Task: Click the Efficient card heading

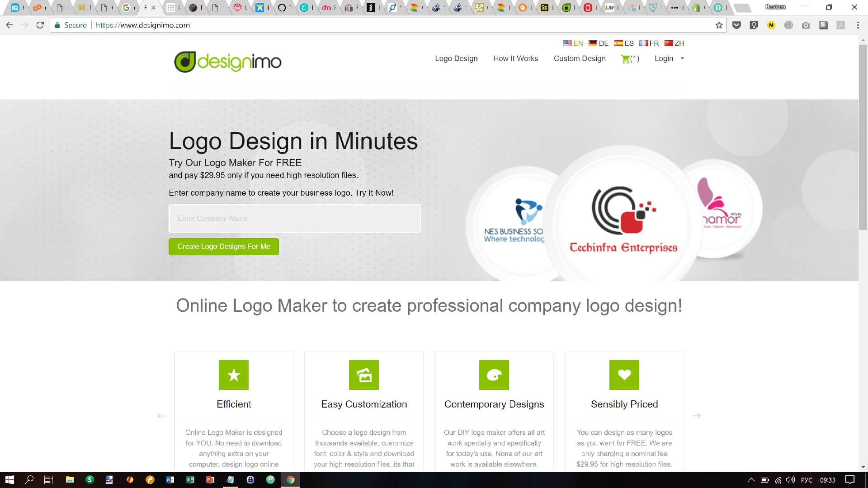Action: click(234, 404)
